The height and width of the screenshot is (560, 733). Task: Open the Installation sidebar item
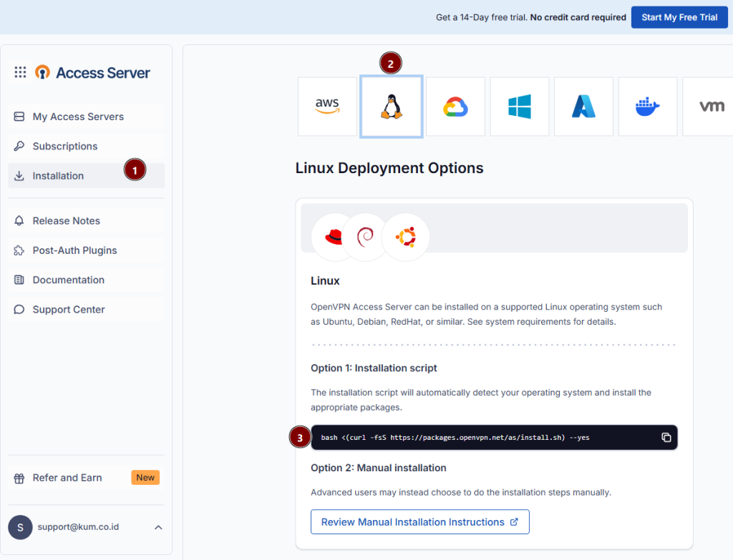pyautogui.click(x=86, y=176)
